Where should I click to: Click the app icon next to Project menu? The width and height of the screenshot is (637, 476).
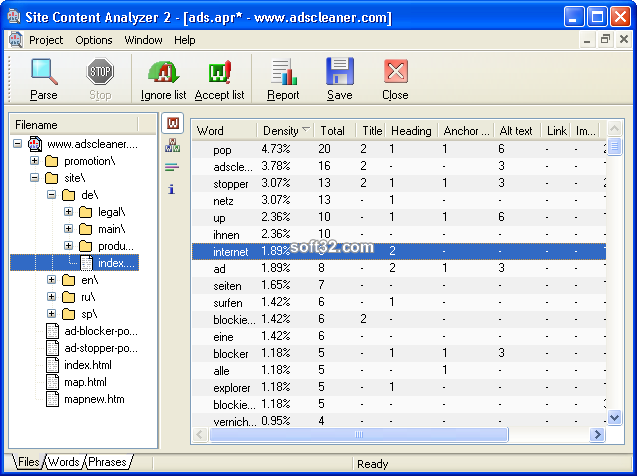15,40
